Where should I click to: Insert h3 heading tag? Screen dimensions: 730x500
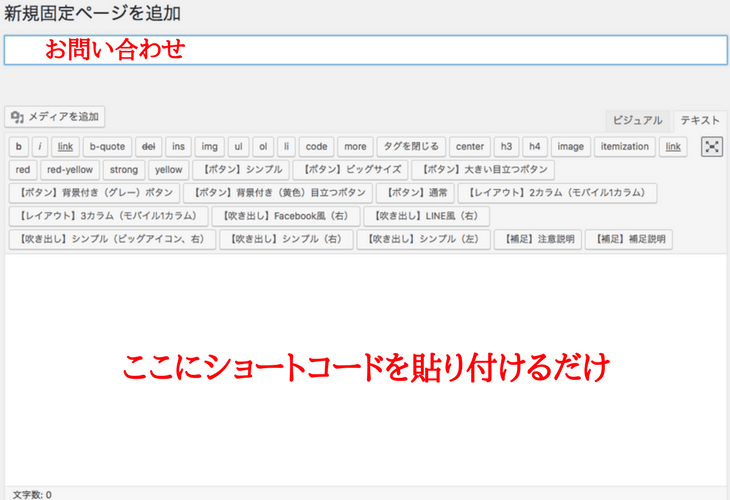point(507,147)
